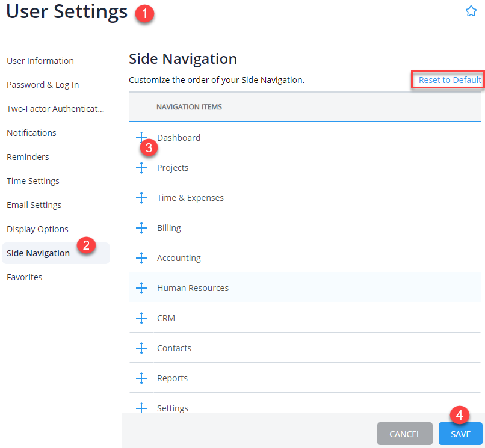Screen dimensions: 485x448
Task: Open the Notifications settings section
Action: click(x=31, y=133)
